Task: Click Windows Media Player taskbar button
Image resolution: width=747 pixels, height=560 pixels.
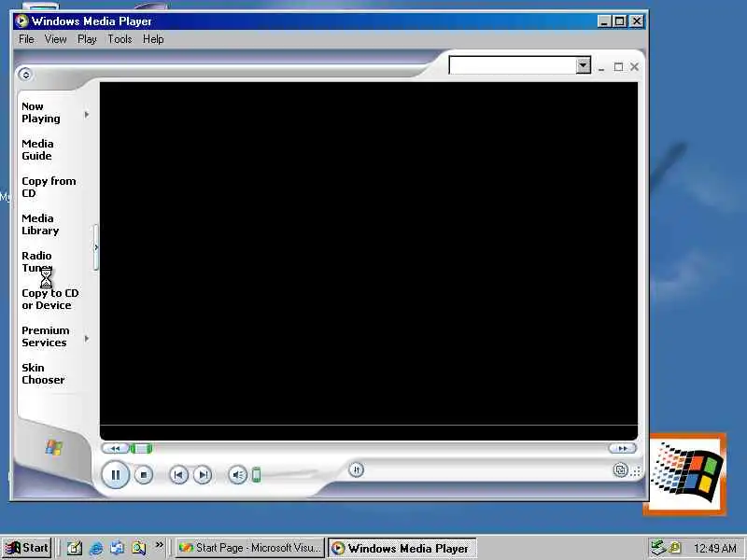Action: point(402,548)
